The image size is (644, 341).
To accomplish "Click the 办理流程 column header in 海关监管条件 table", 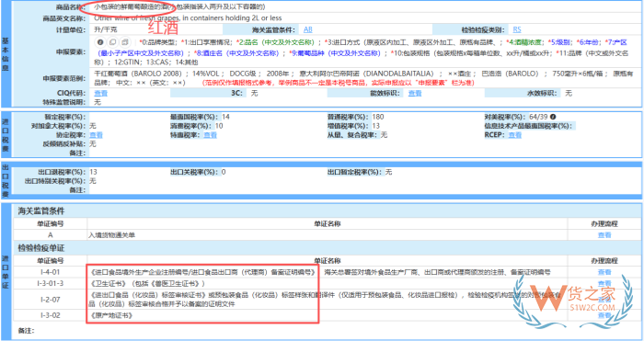I will [604, 223].
